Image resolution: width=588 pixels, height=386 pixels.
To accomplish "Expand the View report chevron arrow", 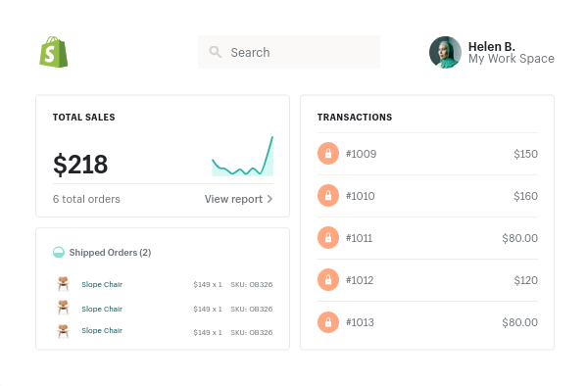I will tap(269, 199).
